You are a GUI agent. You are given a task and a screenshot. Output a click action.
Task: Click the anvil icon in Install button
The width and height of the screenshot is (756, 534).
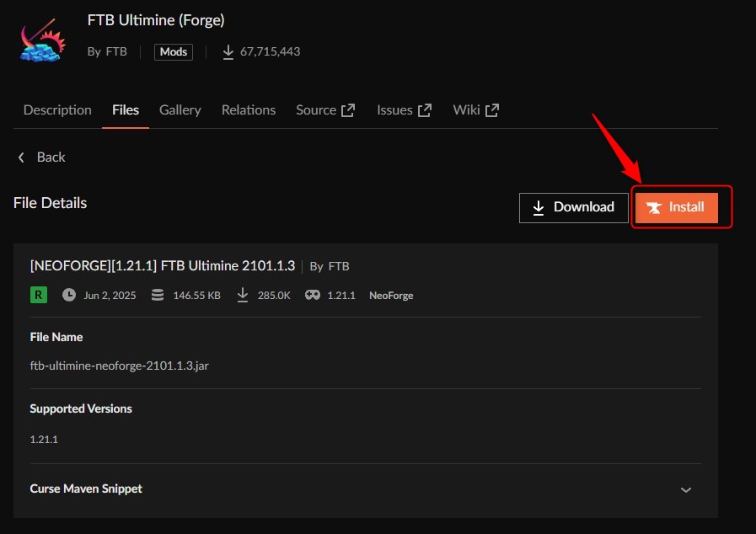(x=654, y=208)
